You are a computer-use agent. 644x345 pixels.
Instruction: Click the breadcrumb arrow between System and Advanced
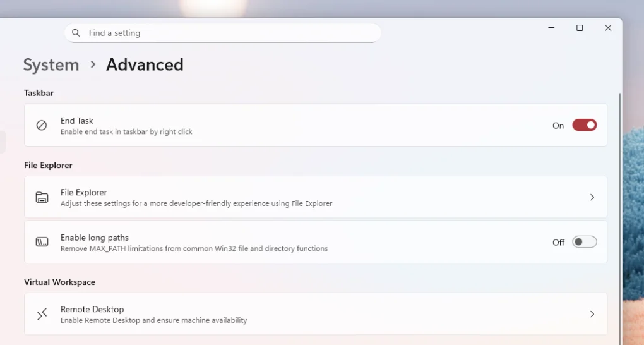coord(93,64)
